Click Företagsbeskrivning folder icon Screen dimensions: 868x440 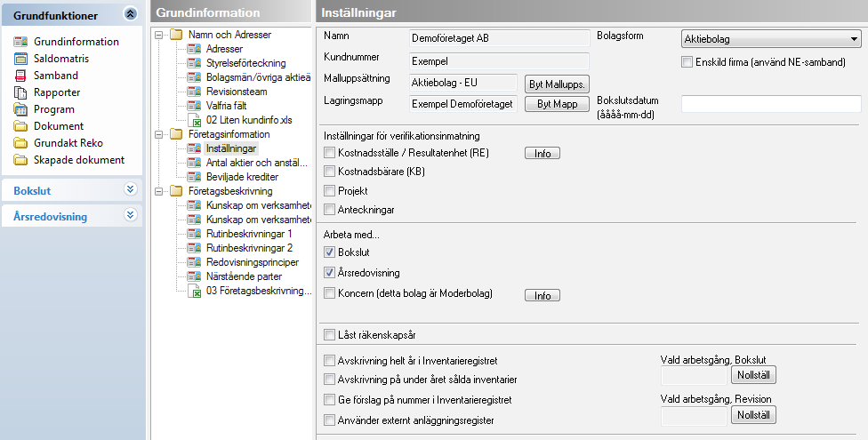[176, 191]
